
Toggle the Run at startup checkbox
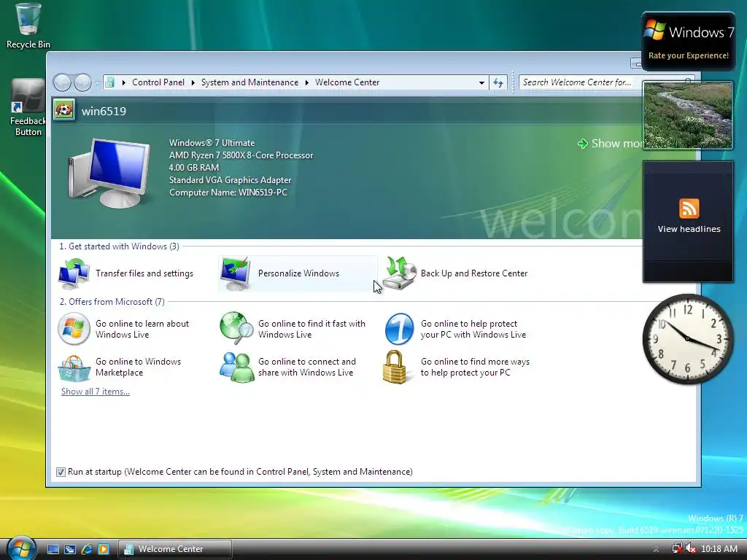(61, 472)
